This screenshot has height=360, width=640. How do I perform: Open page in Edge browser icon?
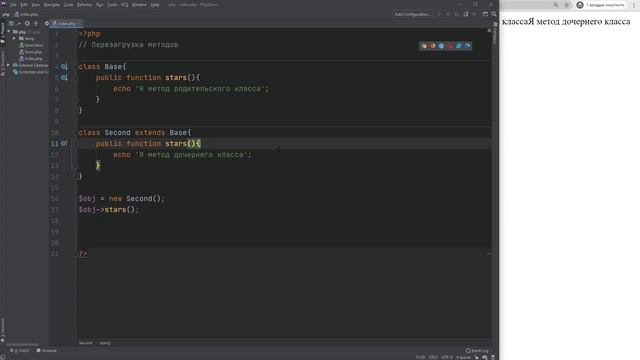468,46
